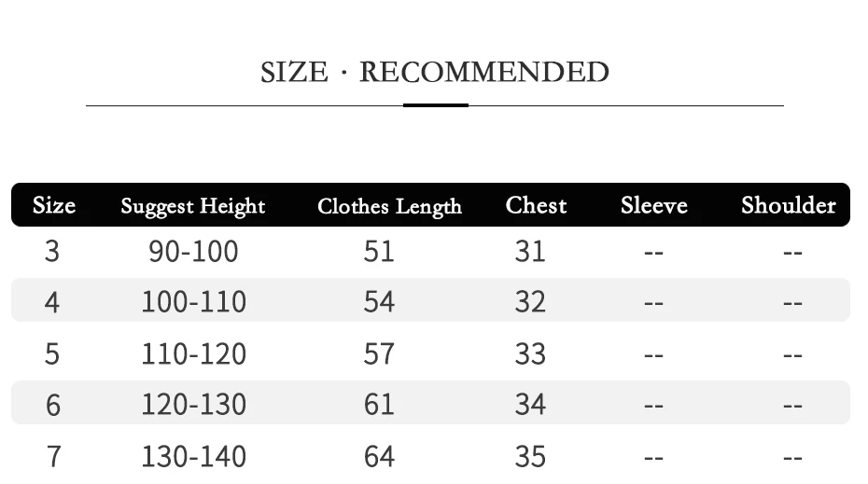Select clothes length value 54
Image resolution: width=868 pixels, height=484 pixels.
click(379, 302)
